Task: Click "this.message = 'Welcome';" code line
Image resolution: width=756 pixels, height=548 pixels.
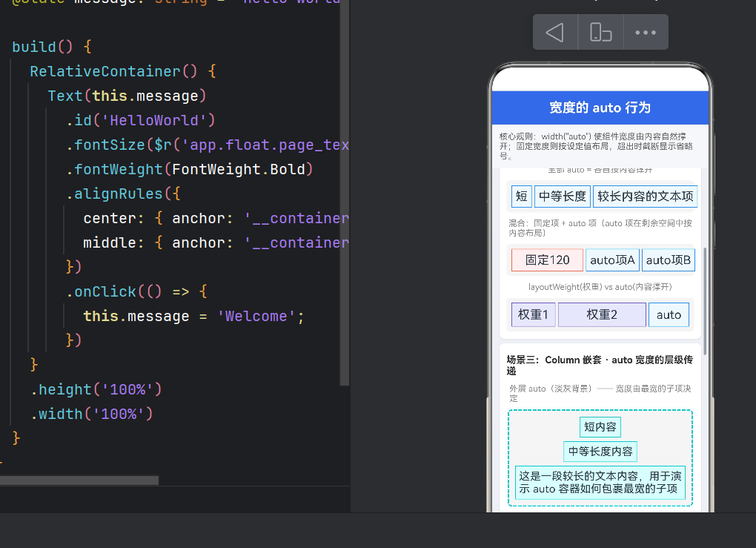Action: pyautogui.click(x=194, y=316)
